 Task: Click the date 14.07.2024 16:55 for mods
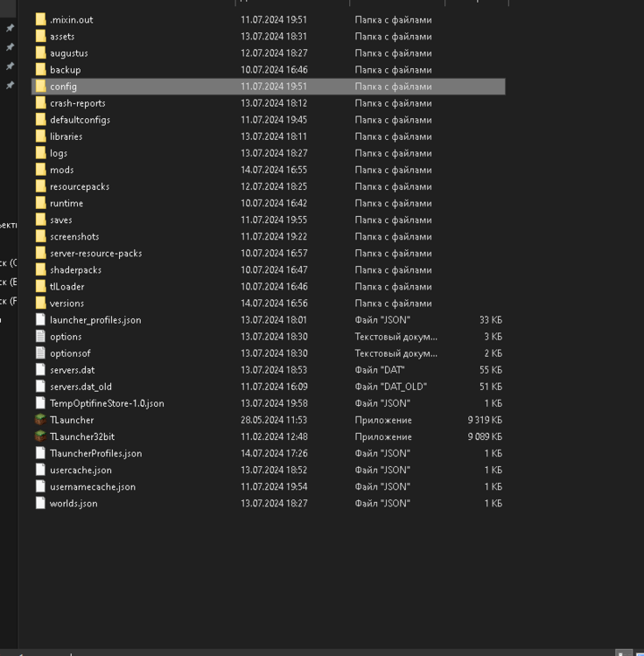pyautogui.click(x=274, y=170)
